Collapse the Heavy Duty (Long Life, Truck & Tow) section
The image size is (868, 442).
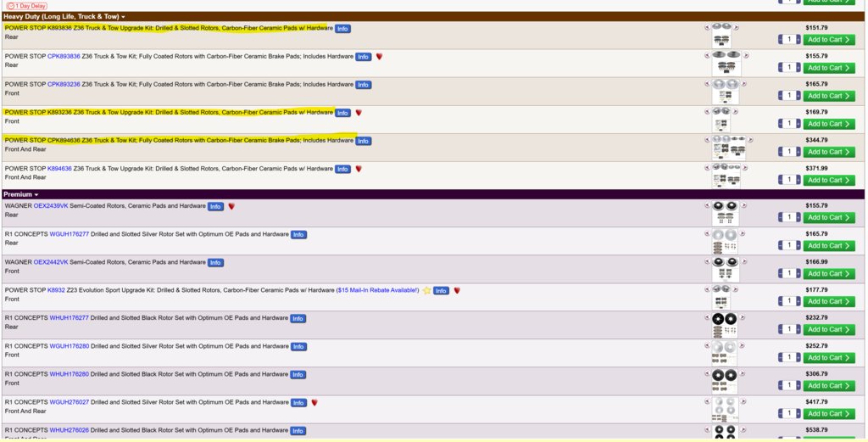64,17
